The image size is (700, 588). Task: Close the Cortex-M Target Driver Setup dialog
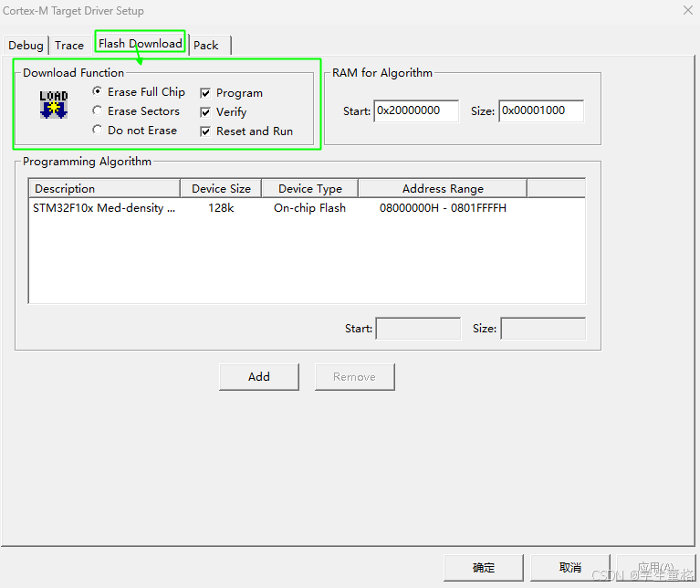688,10
